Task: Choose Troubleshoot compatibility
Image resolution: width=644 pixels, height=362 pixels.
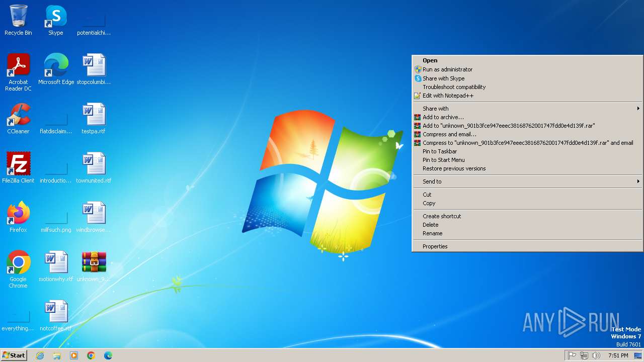Action: point(527,87)
